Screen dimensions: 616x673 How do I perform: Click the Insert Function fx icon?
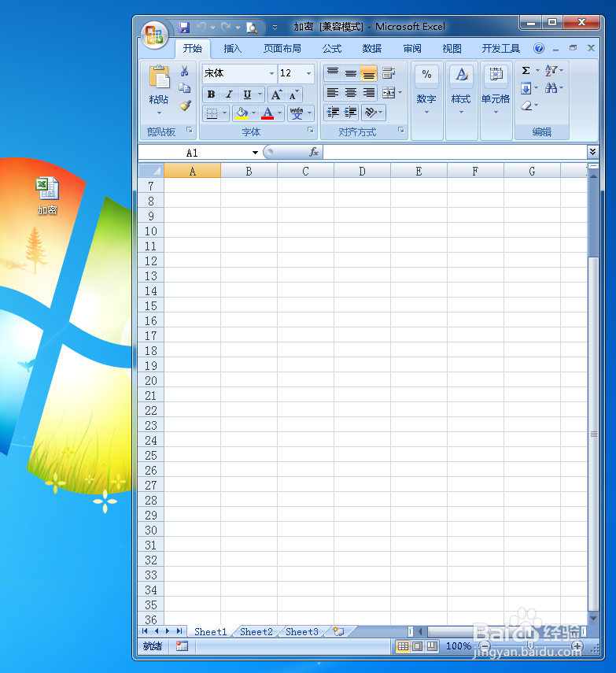[x=314, y=152]
